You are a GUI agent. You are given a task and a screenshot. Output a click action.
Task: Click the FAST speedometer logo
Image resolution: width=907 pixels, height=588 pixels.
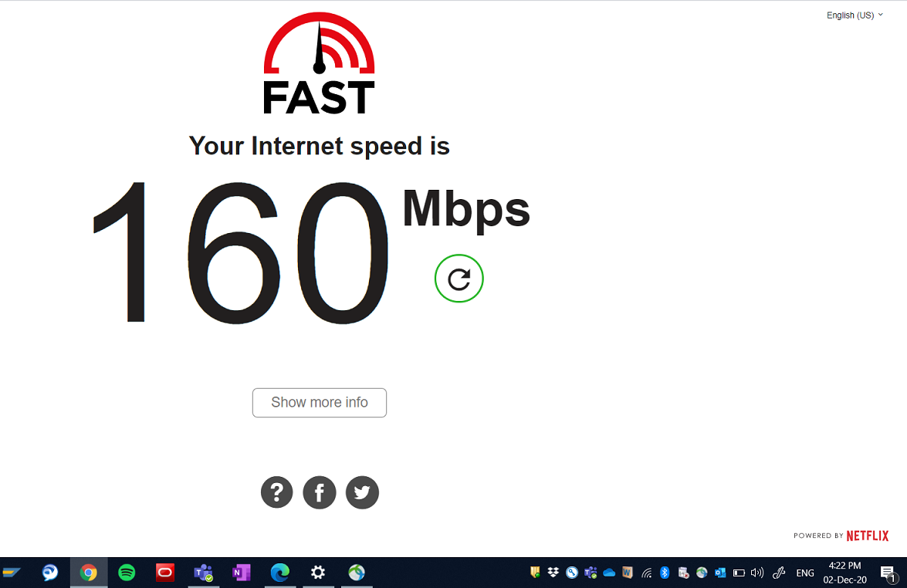320,63
